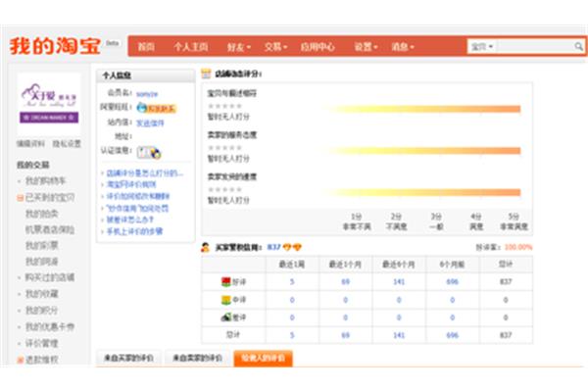Viewport: 588px width, 392px height.
Task: Open 机票酒店保险 in the sidebar
Action: [50, 229]
